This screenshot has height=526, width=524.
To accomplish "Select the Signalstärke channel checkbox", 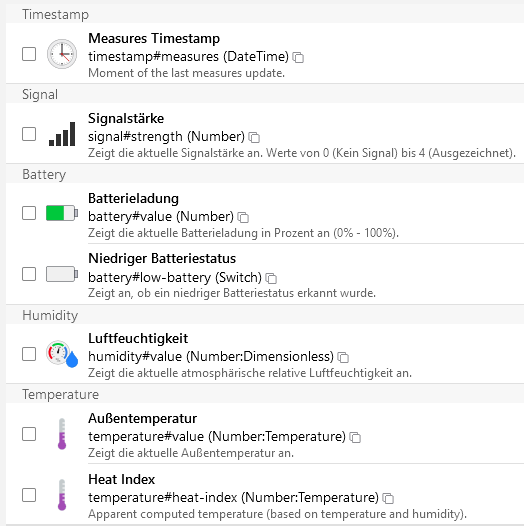I will click(29, 134).
